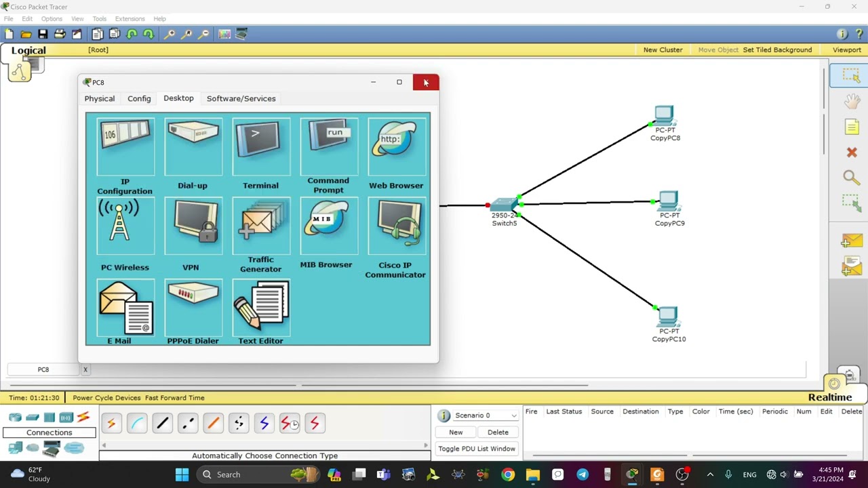Screen dimensions: 868x488
Task: Click Toggle PDU List Window
Action: (477, 449)
